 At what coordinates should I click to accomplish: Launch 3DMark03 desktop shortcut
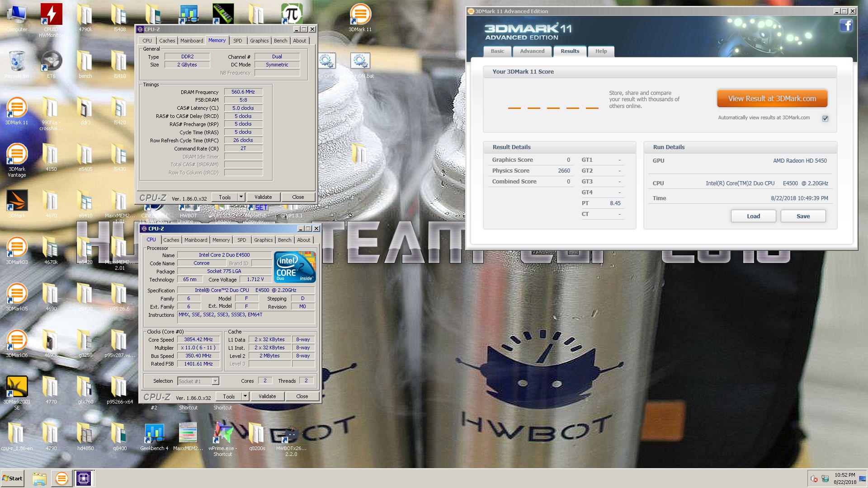[17, 250]
